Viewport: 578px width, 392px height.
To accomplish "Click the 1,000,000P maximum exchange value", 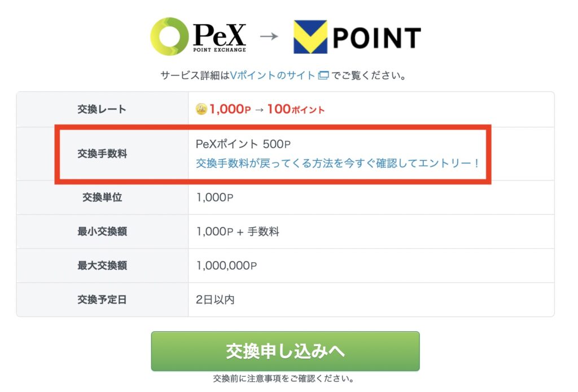I will [x=227, y=266].
